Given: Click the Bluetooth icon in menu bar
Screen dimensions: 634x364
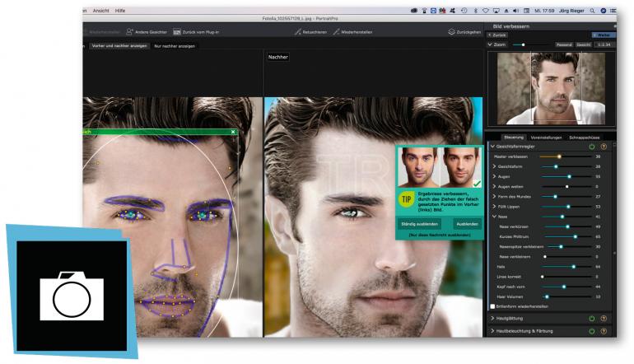Looking at the screenshot, I should [x=476, y=11].
